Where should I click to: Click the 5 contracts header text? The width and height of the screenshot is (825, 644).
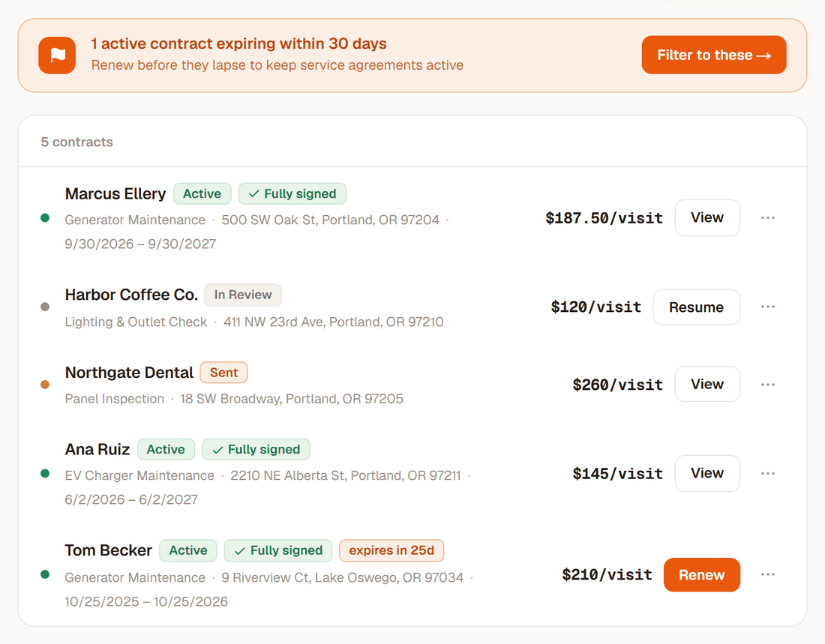tap(76, 142)
